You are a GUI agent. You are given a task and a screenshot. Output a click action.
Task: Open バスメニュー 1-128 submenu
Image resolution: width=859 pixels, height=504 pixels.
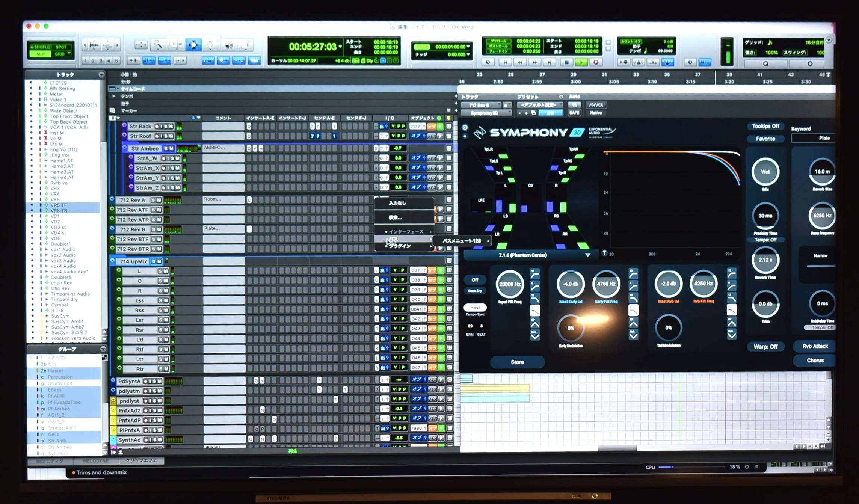pos(462,241)
